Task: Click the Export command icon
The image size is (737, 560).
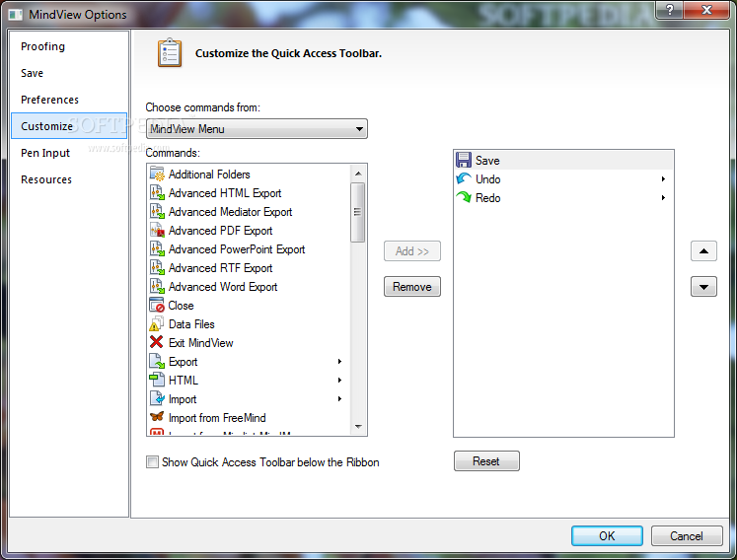Action: pyautogui.click(x=157, y=361)
